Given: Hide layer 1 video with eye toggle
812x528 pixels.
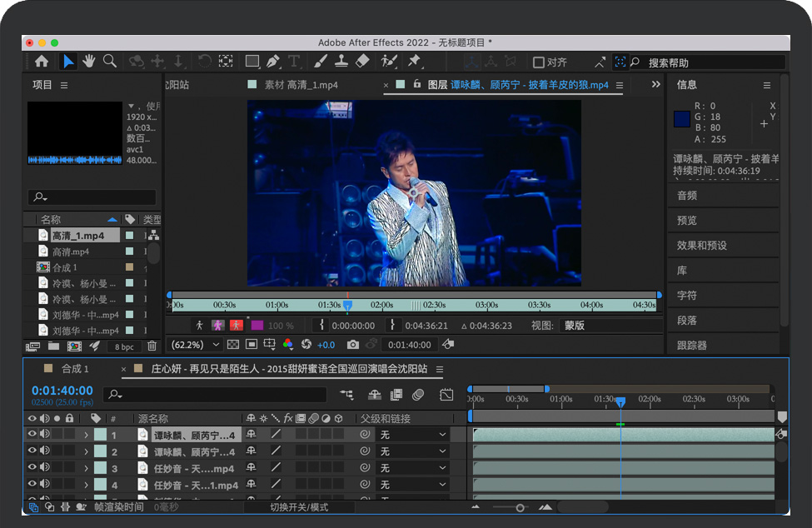Looking at the screenshot, I should pos(32,435).
